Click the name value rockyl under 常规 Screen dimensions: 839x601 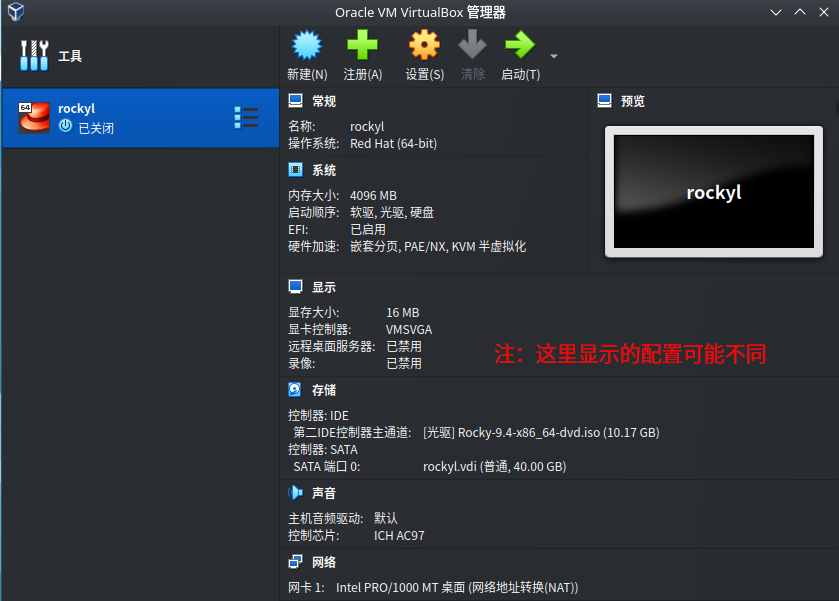point(367,127)
